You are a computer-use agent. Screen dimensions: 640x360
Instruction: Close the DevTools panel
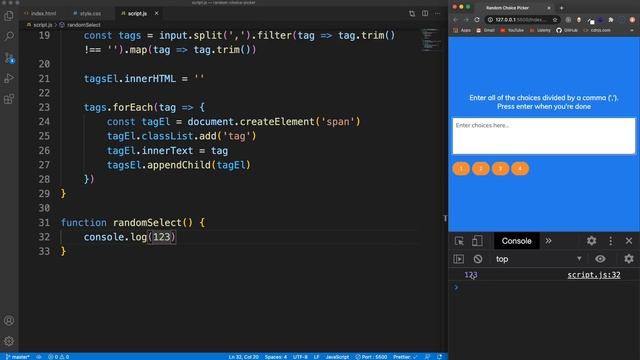(629, 241)
